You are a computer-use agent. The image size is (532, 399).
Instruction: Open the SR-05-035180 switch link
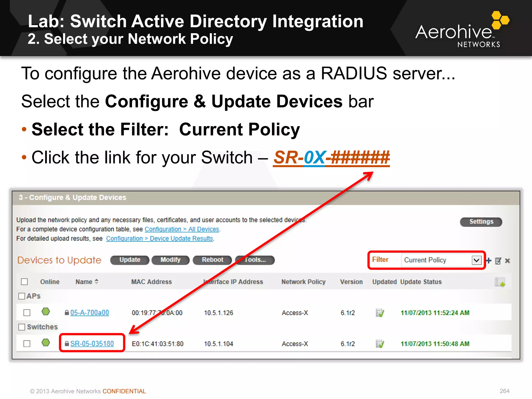[92, 344]
